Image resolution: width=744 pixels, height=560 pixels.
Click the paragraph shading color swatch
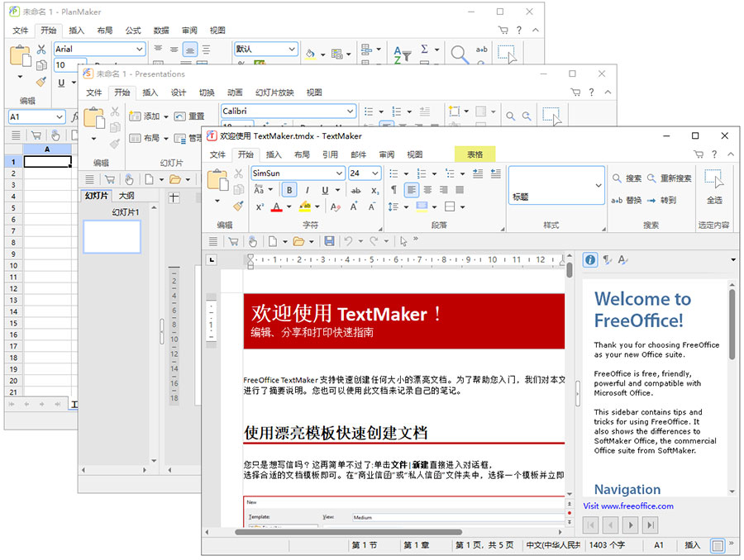tap(422, 206)
